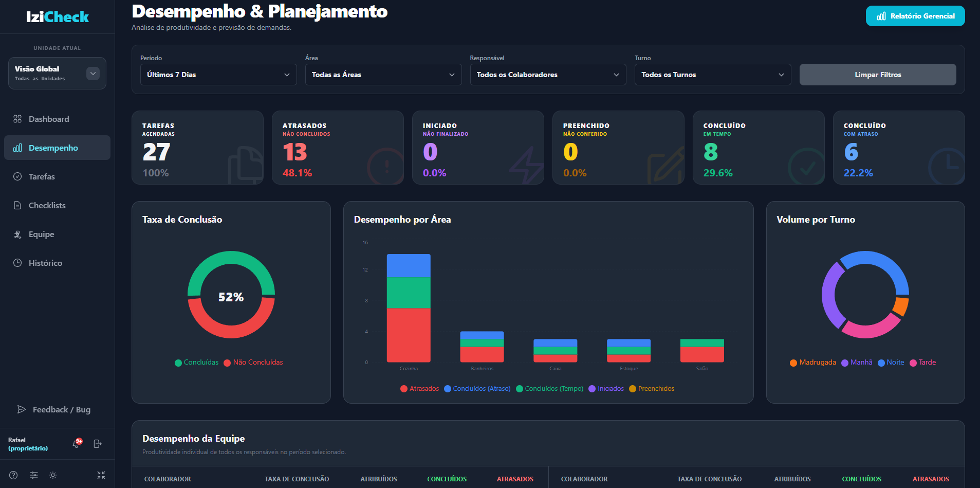Click the Histórico clock icon
This screenshot has height=488, width=980.
point(17,263)
